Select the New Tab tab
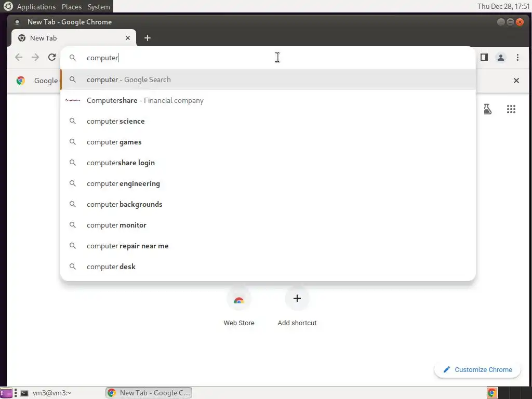Screen dimensions: 532x399 (74, 38)
